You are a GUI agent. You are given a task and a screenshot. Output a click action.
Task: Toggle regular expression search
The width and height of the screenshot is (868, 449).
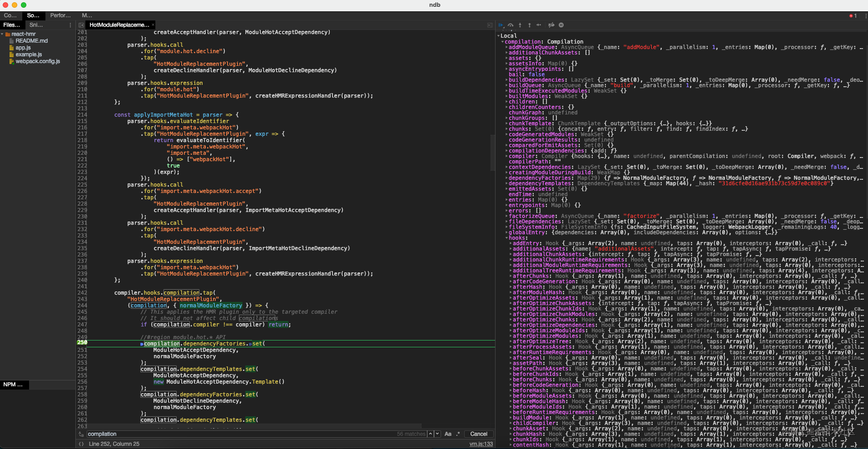pos(458,434)
